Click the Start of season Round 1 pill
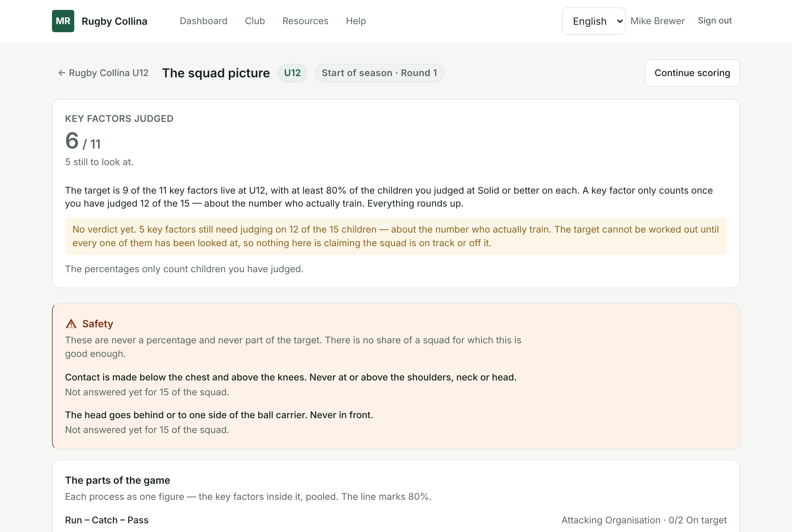 [379, 73]
